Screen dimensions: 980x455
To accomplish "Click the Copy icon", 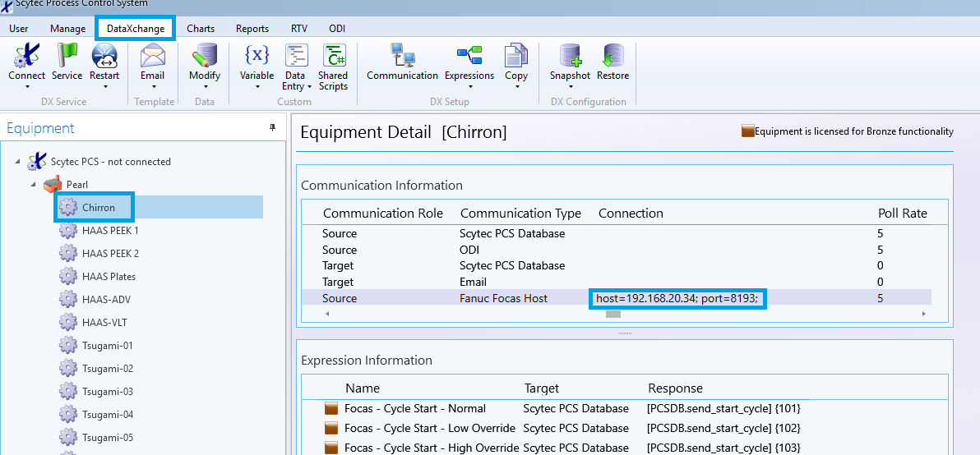I will point(517,56).
